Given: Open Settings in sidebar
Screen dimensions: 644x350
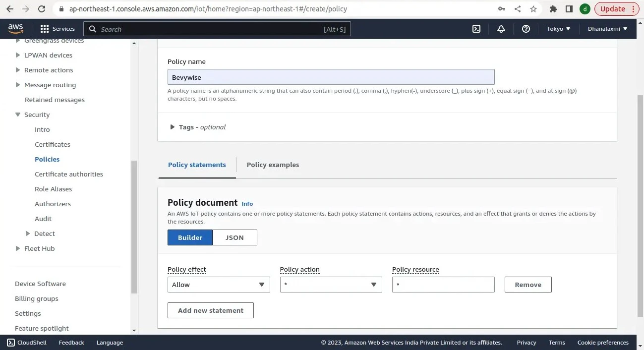Looking at the screenshot, I should pyautogui.click(x=28, y=313).
